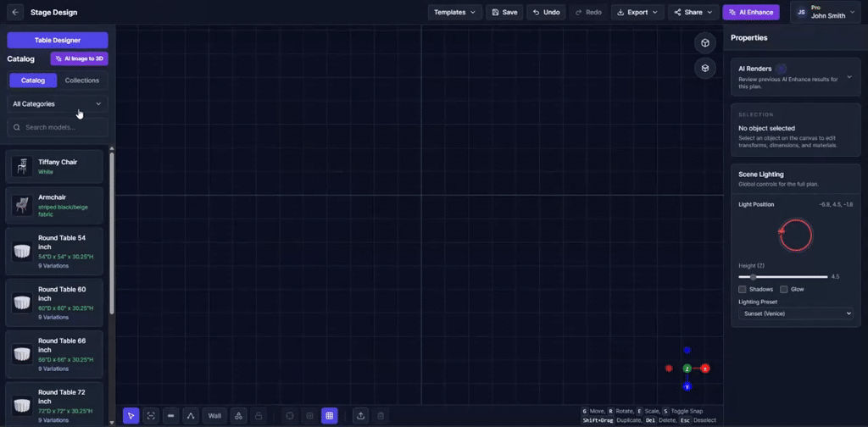Toggle the grid display button
The width and height of the screenshot is (868, 427).
click(330, 416)
